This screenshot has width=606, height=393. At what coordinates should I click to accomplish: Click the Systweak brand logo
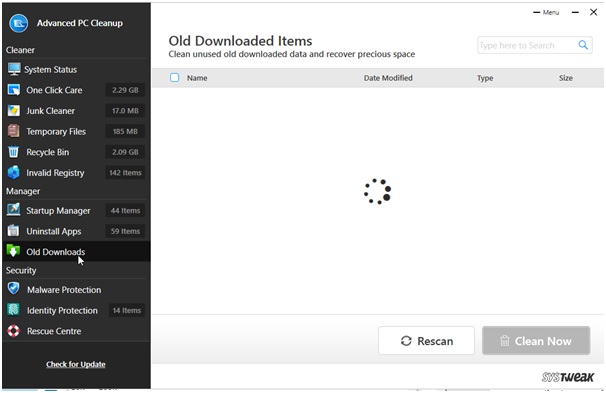[567, 377]
